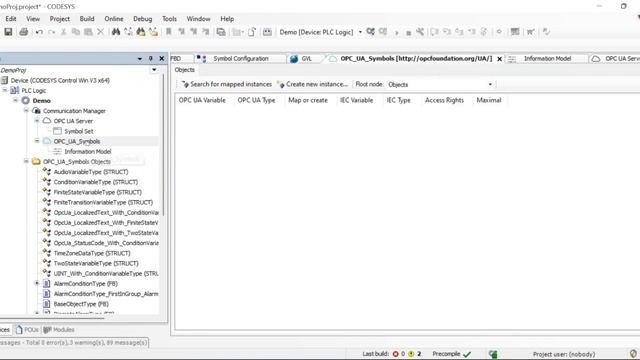Image resolution: width=640 pixels, height=360 pixels.
Task: Open the Debug menu
Action: tap(142, 19)
